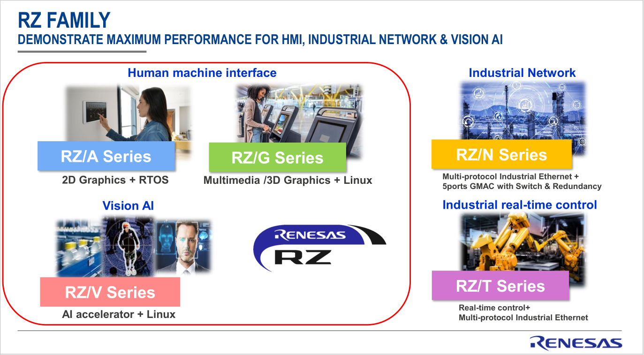
Task: Click the pink RZ/V Series box
Action: [x=110, y=292]
